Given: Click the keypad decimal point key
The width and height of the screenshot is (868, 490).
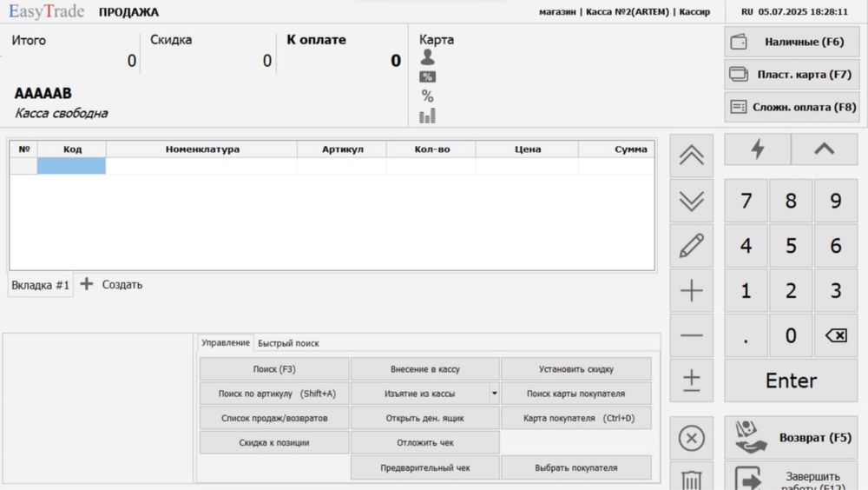Looking at the screenshot, I should point(746,335).
